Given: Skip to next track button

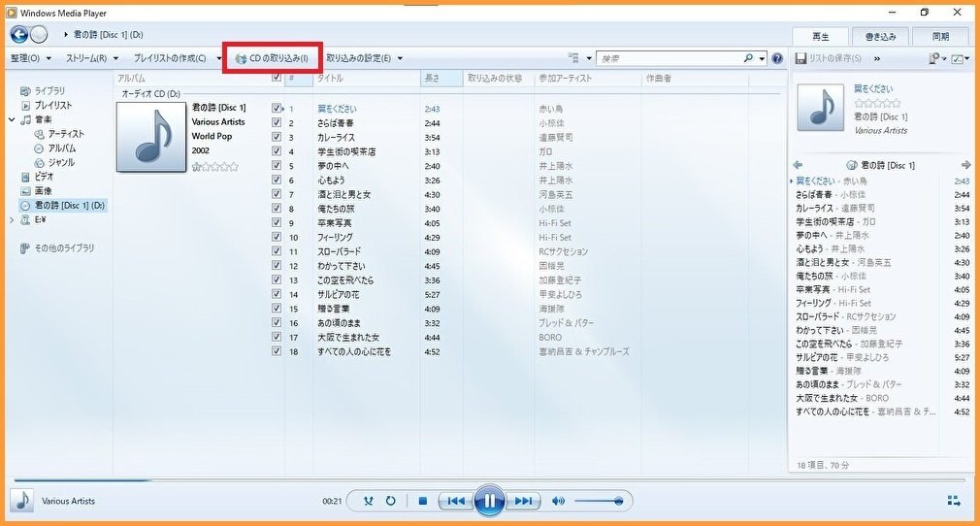Looking at the screenshot, I should (523, 501).
